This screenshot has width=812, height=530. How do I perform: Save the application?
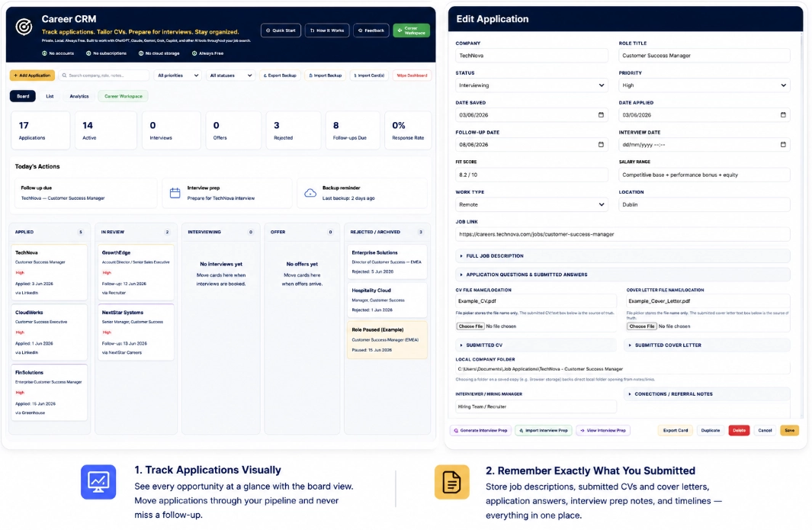(x=789, y=431)
